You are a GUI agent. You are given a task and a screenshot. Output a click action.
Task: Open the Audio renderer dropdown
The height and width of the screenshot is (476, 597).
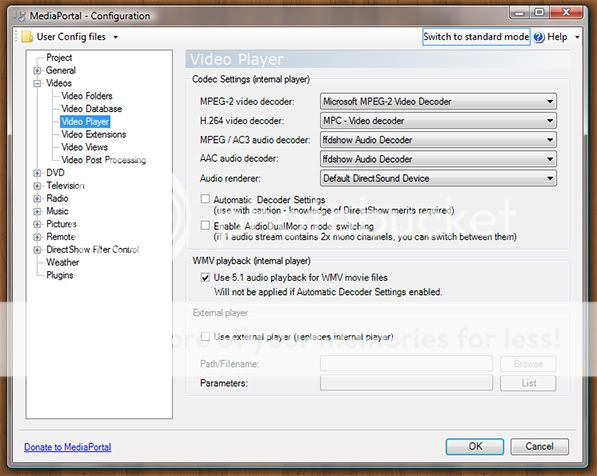(438, 178)
